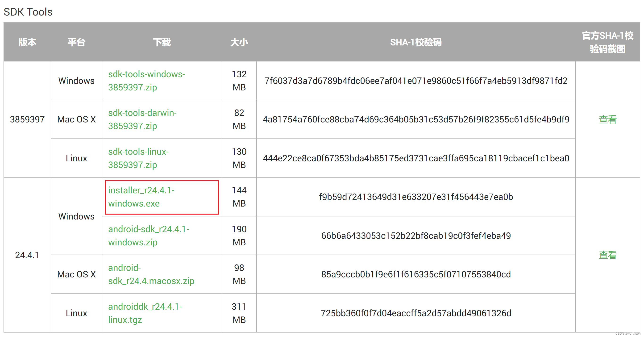Click the 下载 column header
The height and width of the screenshot is (337, 644).
click(x=162, y=42)
